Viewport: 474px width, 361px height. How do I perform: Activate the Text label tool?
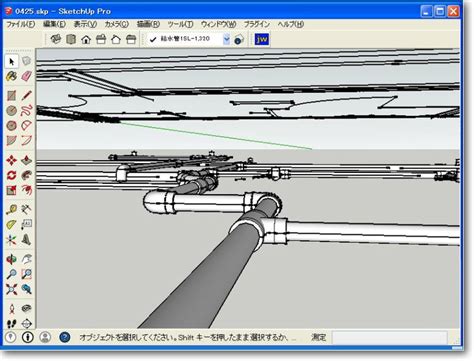26,225
